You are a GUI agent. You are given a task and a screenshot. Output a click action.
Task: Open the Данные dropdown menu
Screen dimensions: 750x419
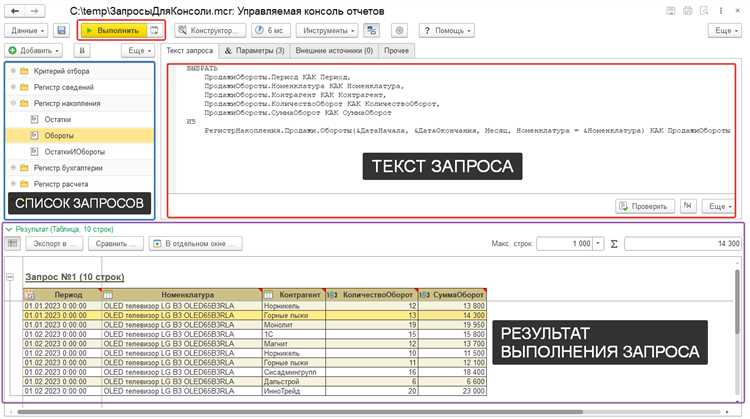[x=26, y=30]
